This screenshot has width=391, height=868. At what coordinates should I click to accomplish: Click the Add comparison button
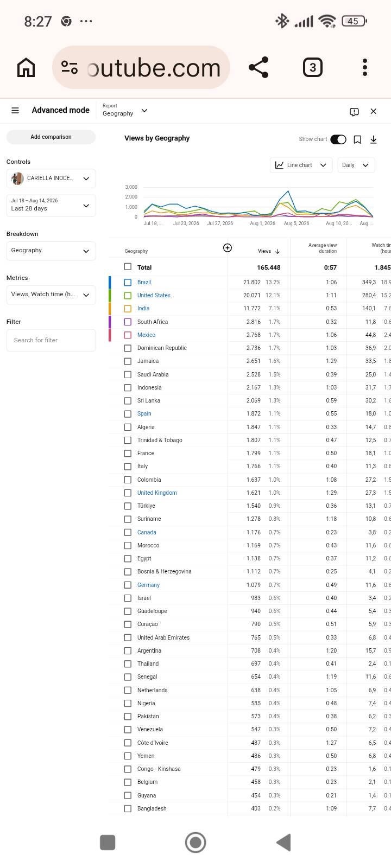pos(51,137)
